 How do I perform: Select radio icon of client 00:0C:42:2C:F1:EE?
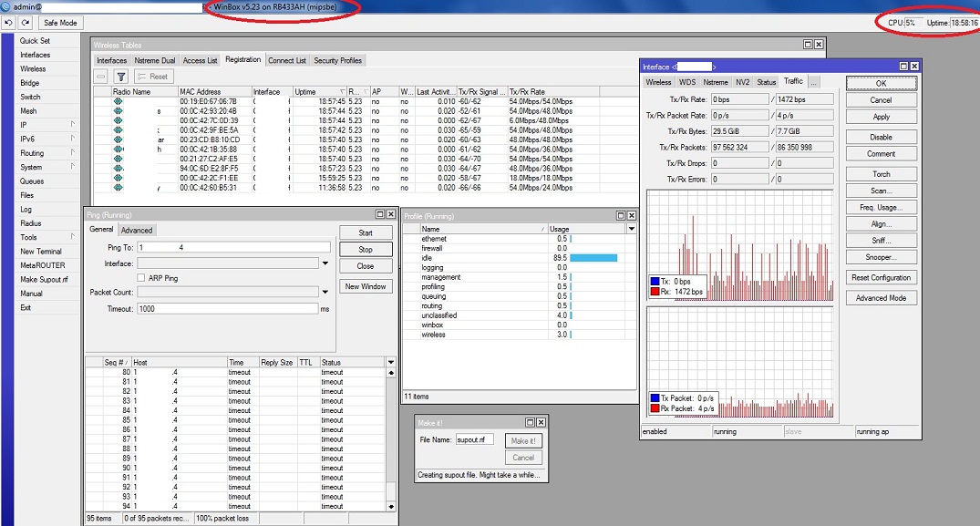point(119,178)
